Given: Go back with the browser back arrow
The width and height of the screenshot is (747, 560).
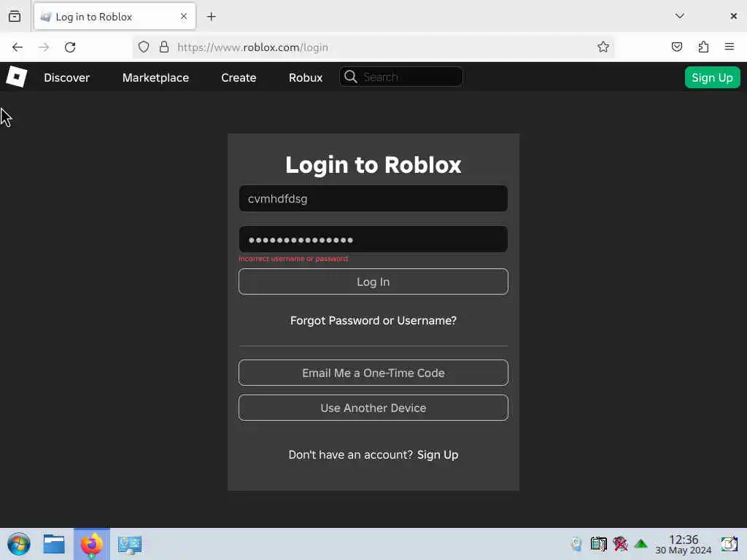Looking at the screenshot, I should pyautogui.click(x=18, y=47).
